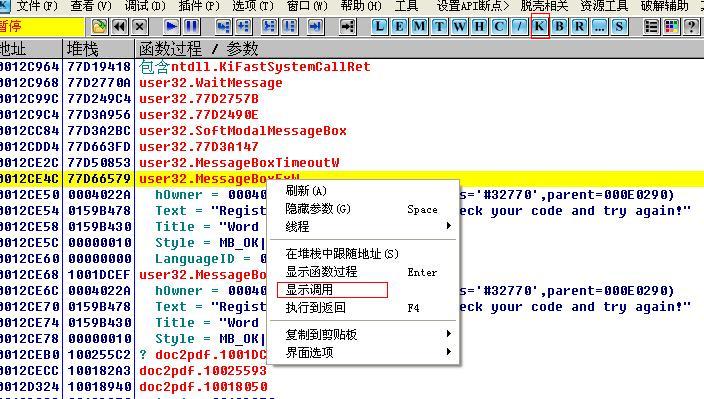The height and width of the screenshot is (399, 704).
Task: Expand the 复制到剪贴板 submenu
Action: [x=364, y=334]
